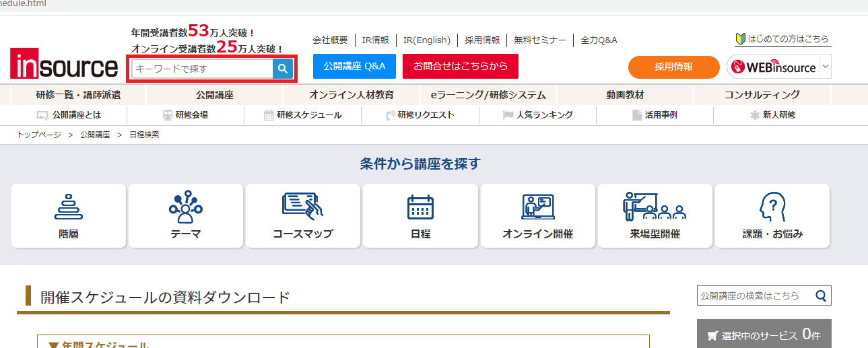
Task: Open the 階層 hierarchy icon card
Action: [68, 215]
